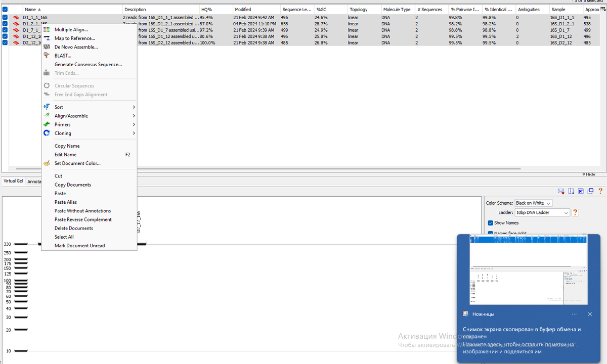The width and height of the screenshot is (607, 364).
Task: Switch to the Annotations tab
Action: (x=34, y=181)
